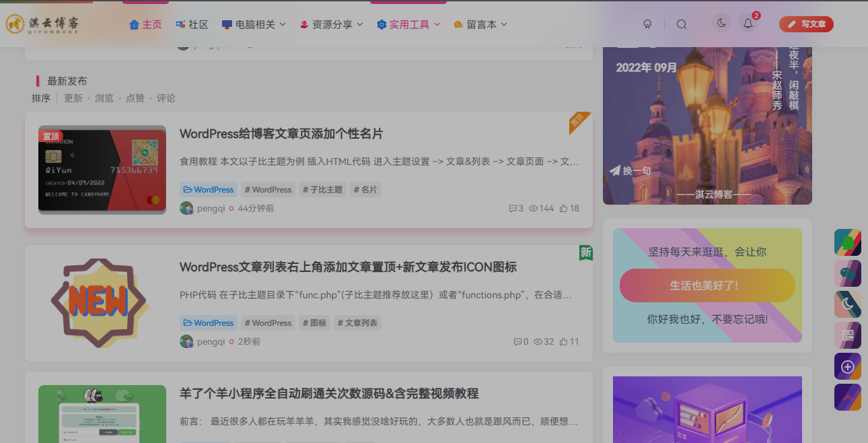This screenshot has height=443, width=868.
Task: Click the 前言 excerpt of 羊了个羊 post
Action: (x=379, y=421)
